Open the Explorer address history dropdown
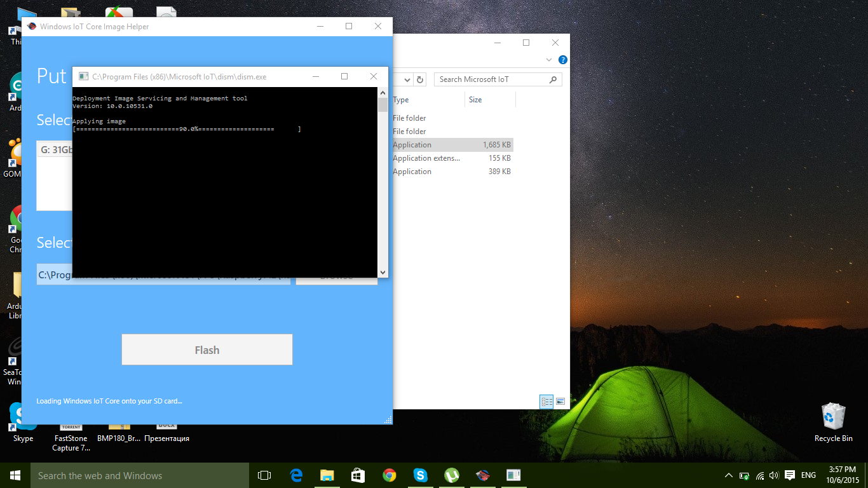 [x=407, y=79]
